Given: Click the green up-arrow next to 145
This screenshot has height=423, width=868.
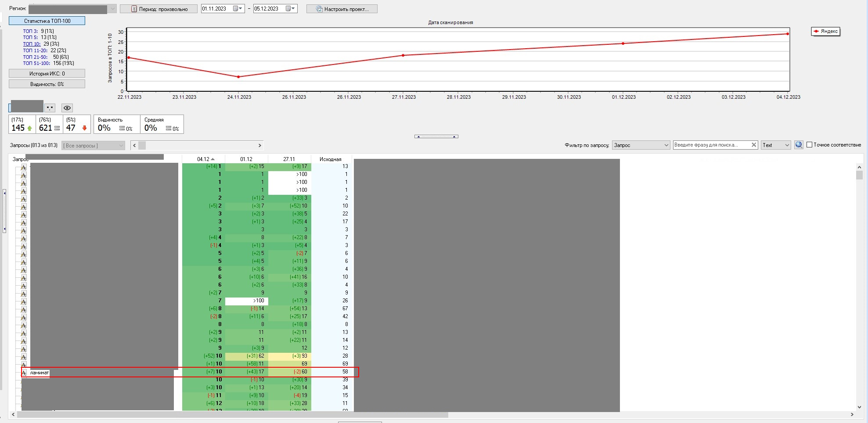Looking at the screenshot, I should click(29, 128).
